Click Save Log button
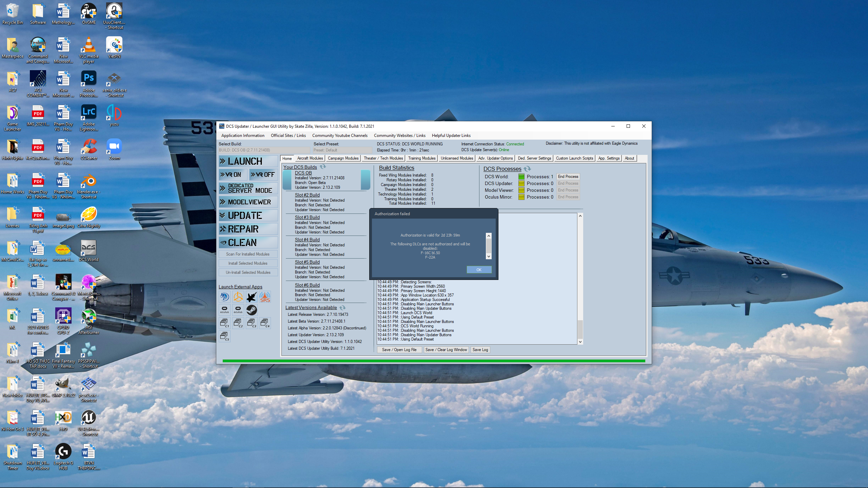This screenshot has height=488, width=868. [x=480, y=350]
